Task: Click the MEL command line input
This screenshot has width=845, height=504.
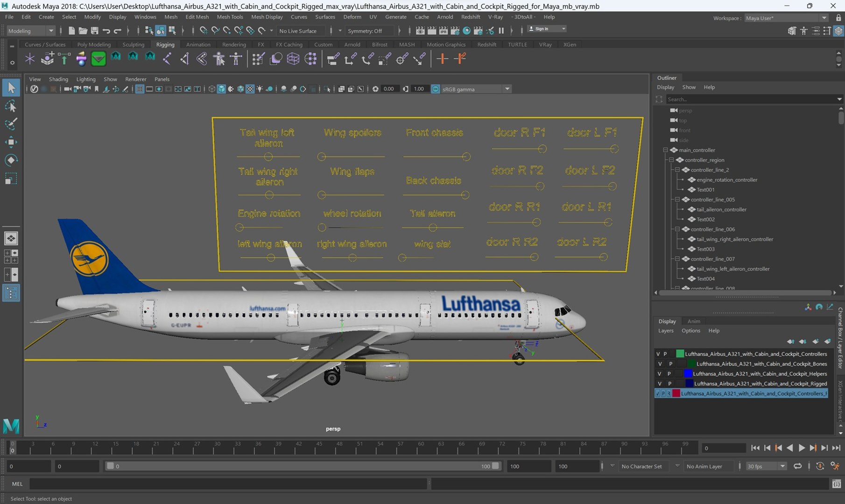Action: pyautogui.click(x=228, y=484)
